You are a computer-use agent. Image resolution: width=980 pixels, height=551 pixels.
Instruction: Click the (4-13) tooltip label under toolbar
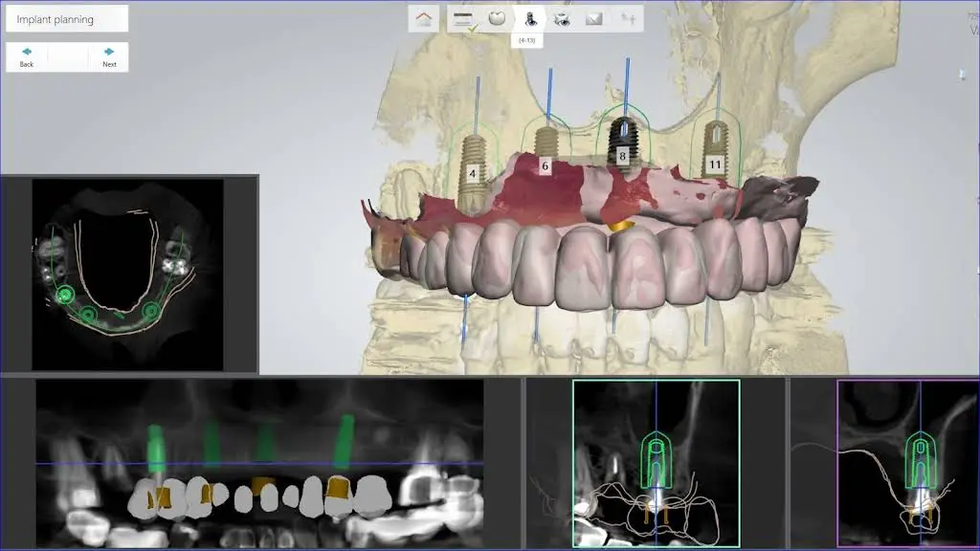tap(527, 40)
